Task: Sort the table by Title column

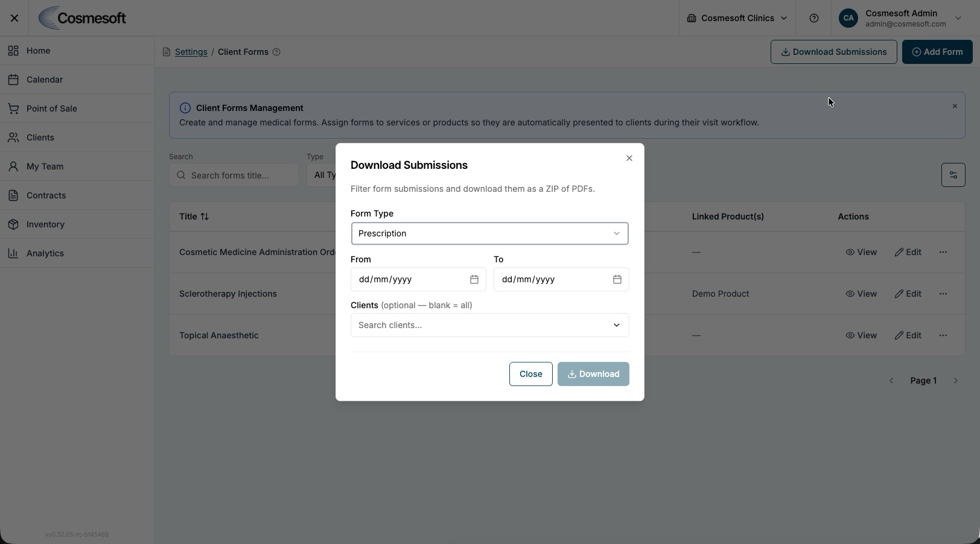Action: pyautogui.click(x=194, y=217)
